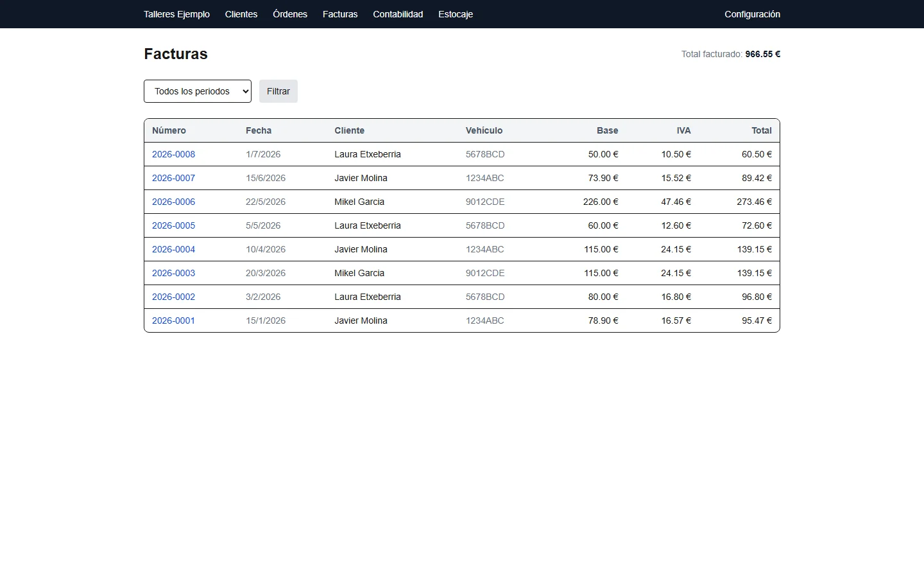Screen dimensions: 924x578
Task: Open the Órdenes menu item
Action: [290, 14]
